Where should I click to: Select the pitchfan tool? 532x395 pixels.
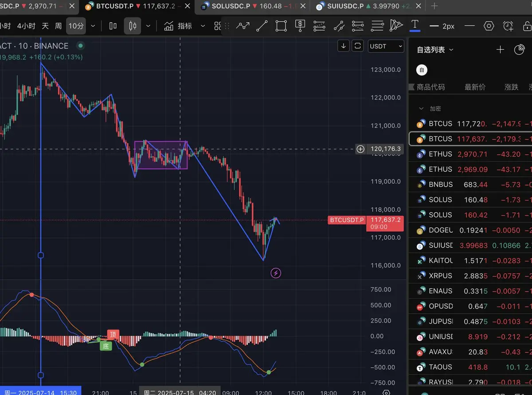pyautogui.click(x=396, y=25)
